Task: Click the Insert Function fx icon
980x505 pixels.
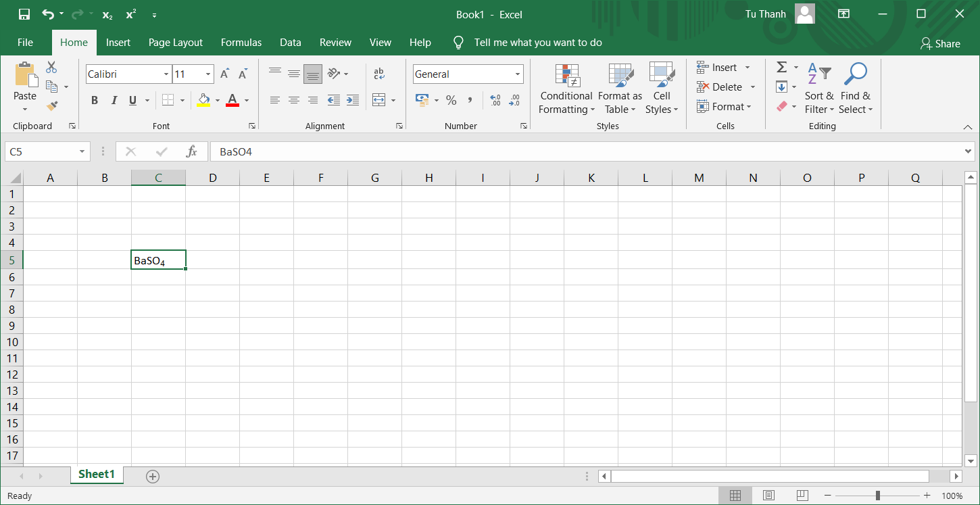Action: tap(191, 151)
